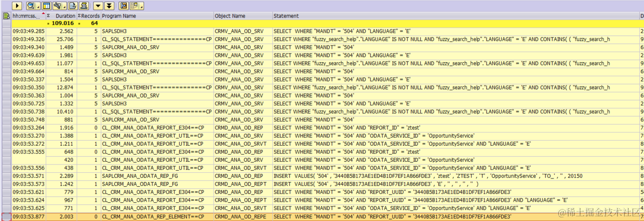
Task: Click the export document toolbar icon
Action: (72, 6)
